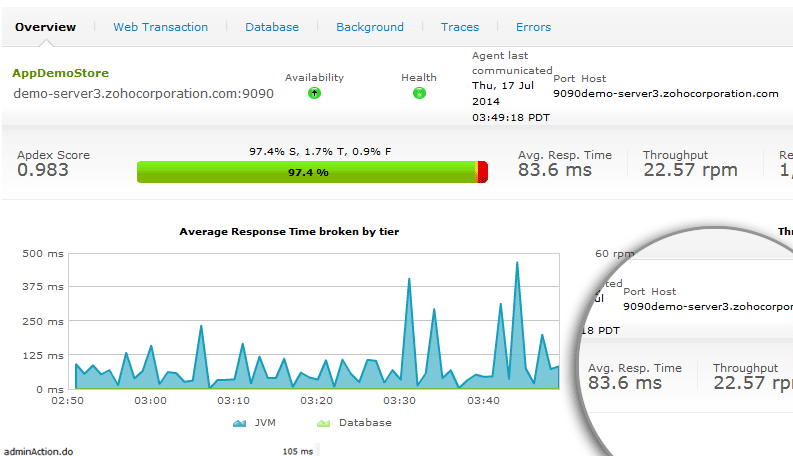Click the JVM legend label
The width and height of the screenshot is (793, 456).
265,423
